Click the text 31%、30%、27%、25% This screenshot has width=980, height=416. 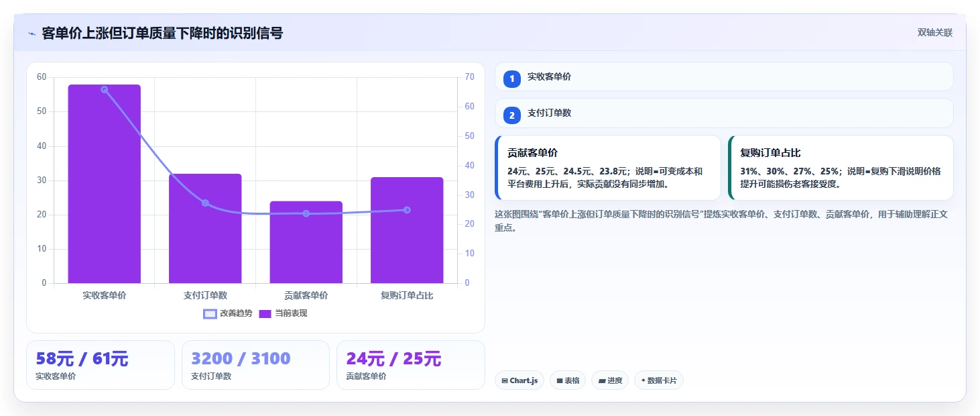(790, 171)
